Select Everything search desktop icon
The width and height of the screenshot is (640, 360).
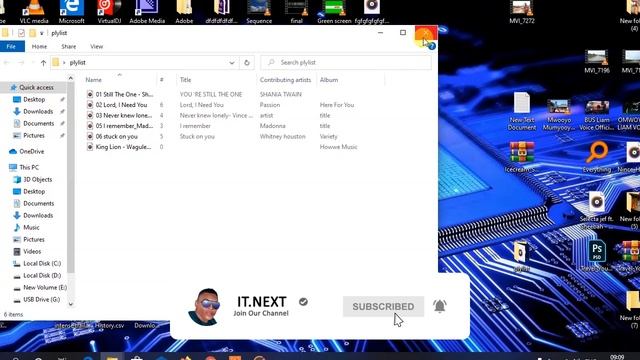597,157
